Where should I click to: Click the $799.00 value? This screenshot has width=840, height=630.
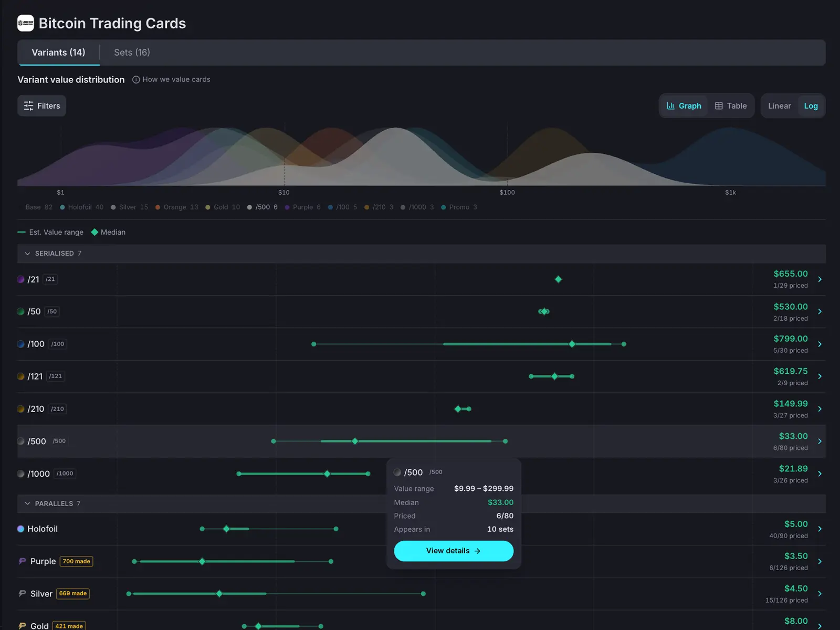(x=791, y=339)
